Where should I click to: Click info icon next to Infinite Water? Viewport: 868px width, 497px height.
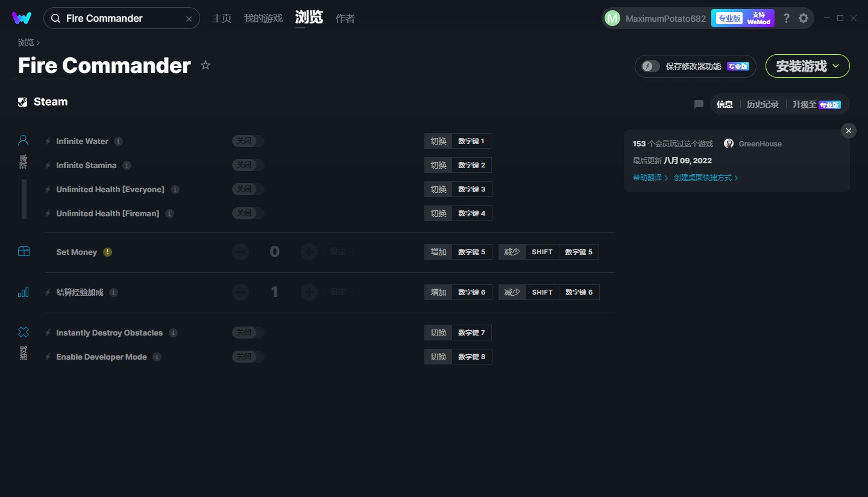[119, 141]
